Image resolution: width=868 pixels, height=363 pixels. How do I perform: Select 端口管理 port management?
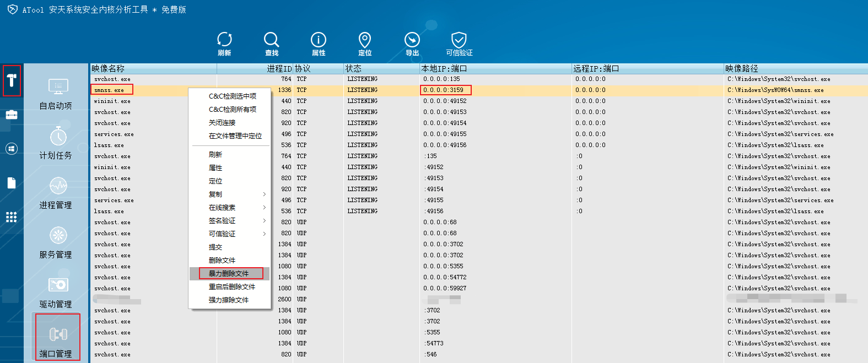point(58,337)
